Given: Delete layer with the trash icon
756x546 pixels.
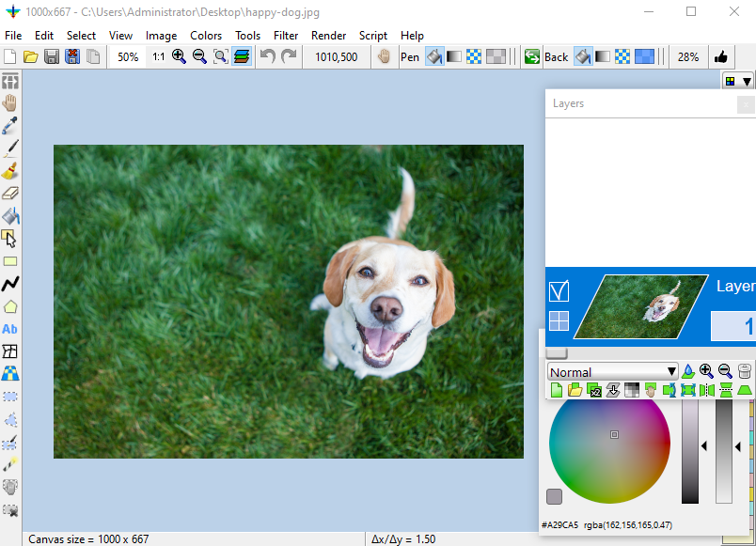Looking at the screenshot, I should tap(745, 371).
